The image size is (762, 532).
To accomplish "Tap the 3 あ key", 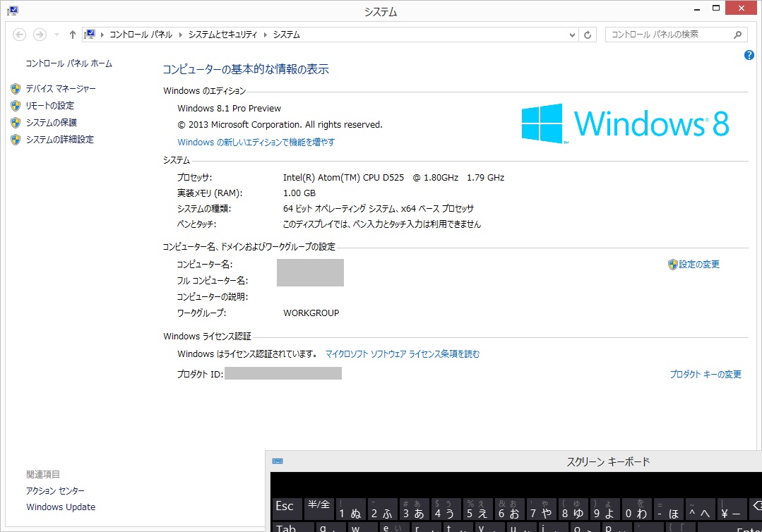I will coord(414,509).
